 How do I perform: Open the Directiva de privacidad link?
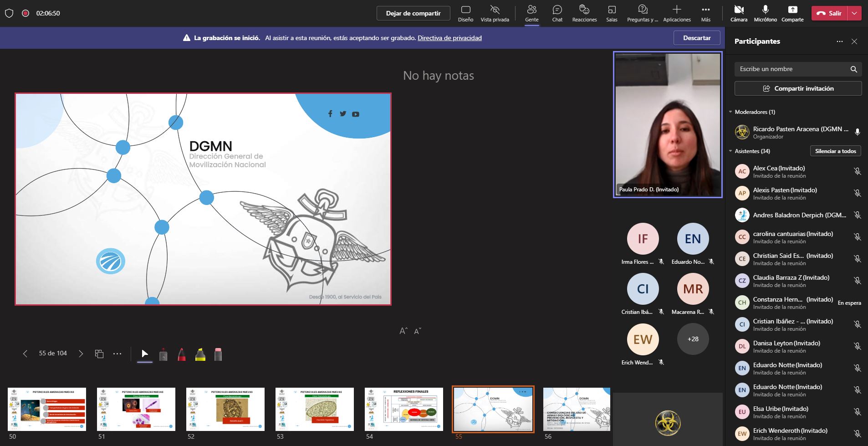coord(449,38)
